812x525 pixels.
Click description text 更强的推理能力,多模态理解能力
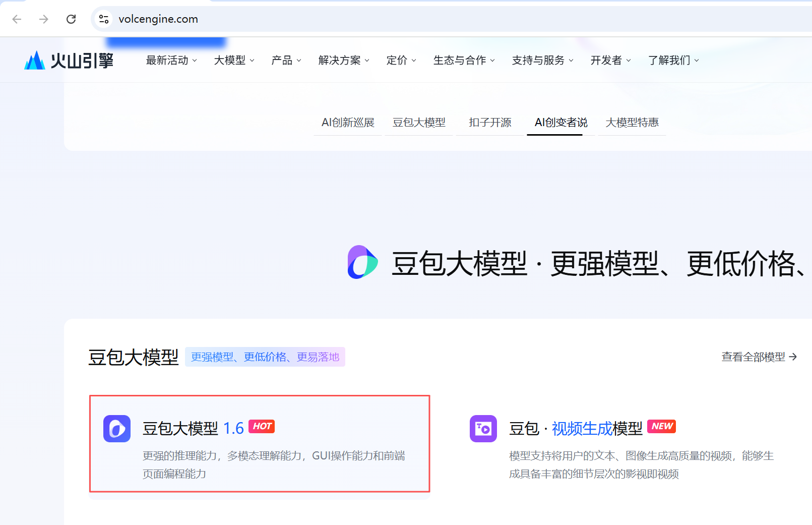pos(274,464)
